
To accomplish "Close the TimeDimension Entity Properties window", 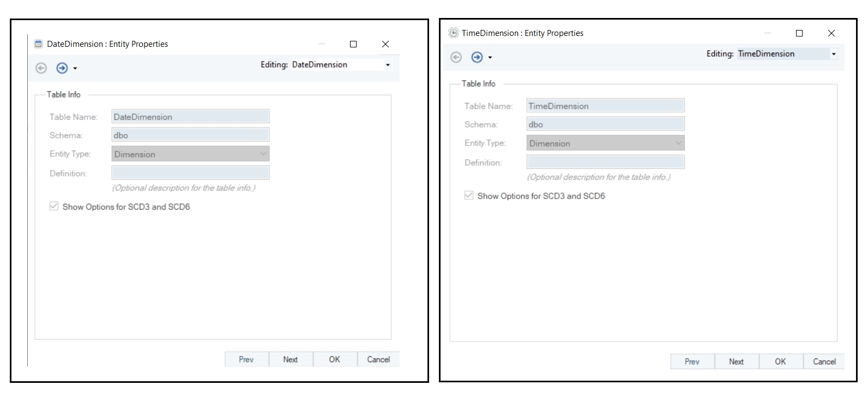I will (x=831, y=33).
